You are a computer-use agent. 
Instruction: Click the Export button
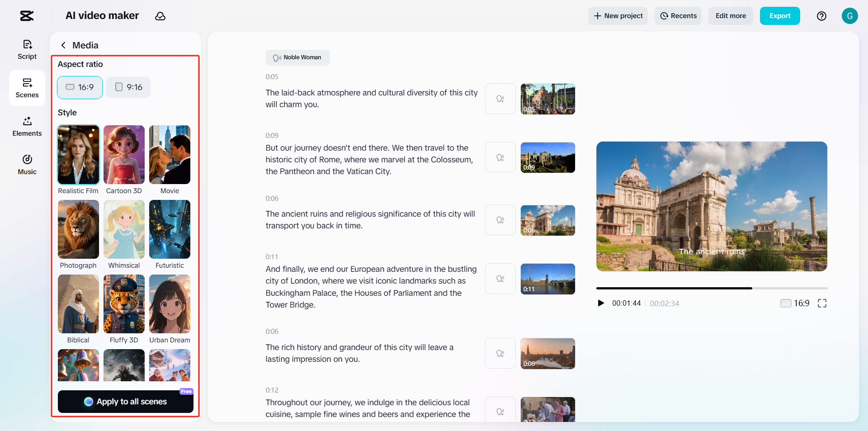point(779,16)
